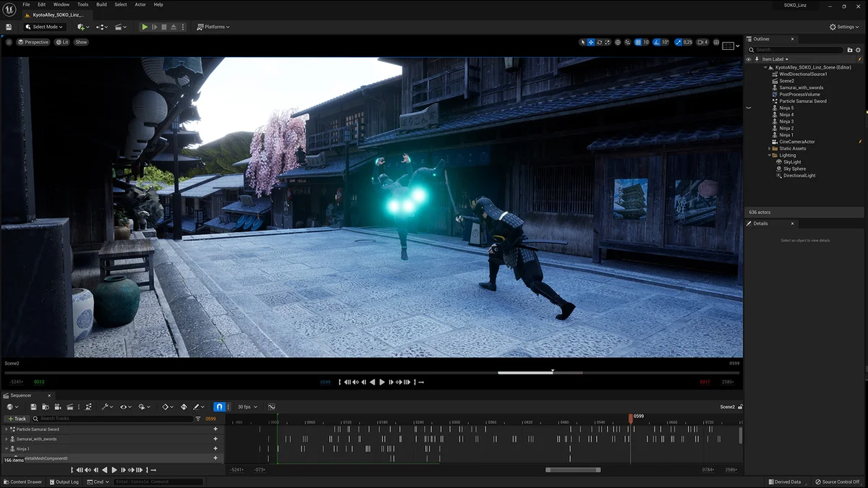Open the Content Drawer
Viewport: 868px width, 488px height.
point(23,481)
